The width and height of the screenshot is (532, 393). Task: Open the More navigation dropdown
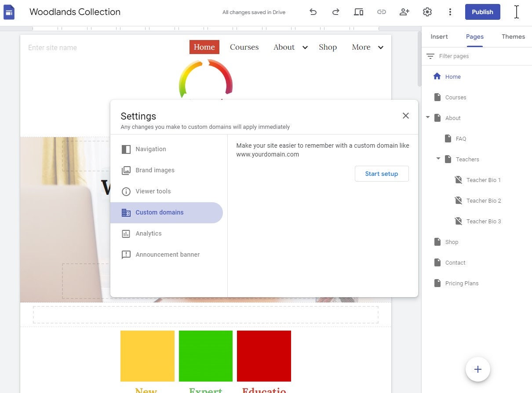381,47
